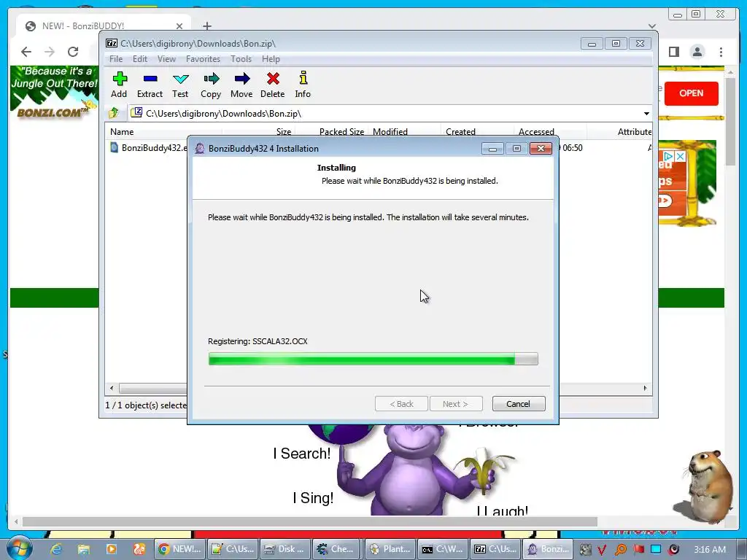Image resolution: width=747 pixels, height=560 pixels.
Task: Click the 7-Zip scrollbar left arrow
Action: 112,389
